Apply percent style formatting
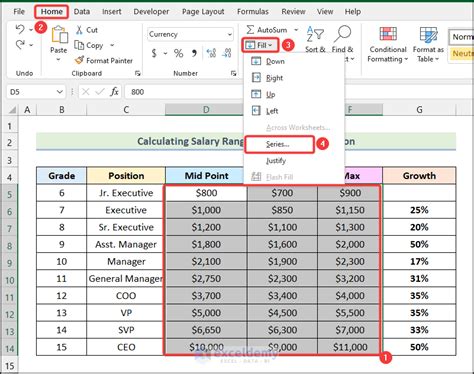 (178, 53)
